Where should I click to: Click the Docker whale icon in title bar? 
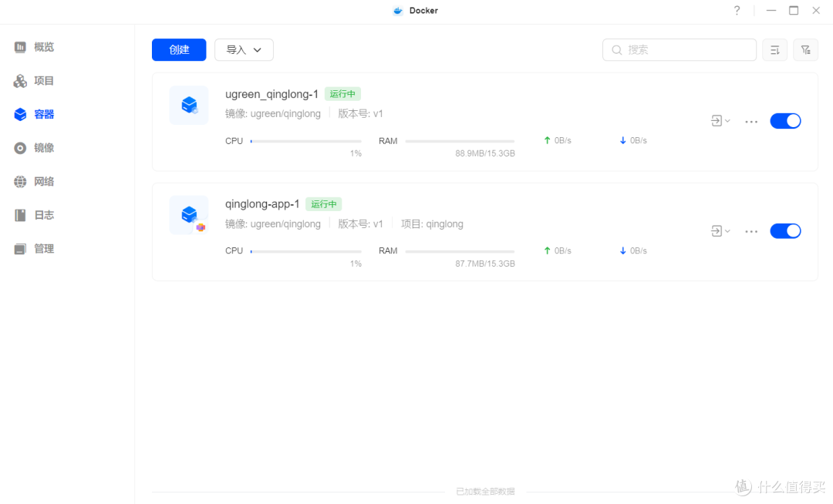pyautogui.click(x=398, y=11)
